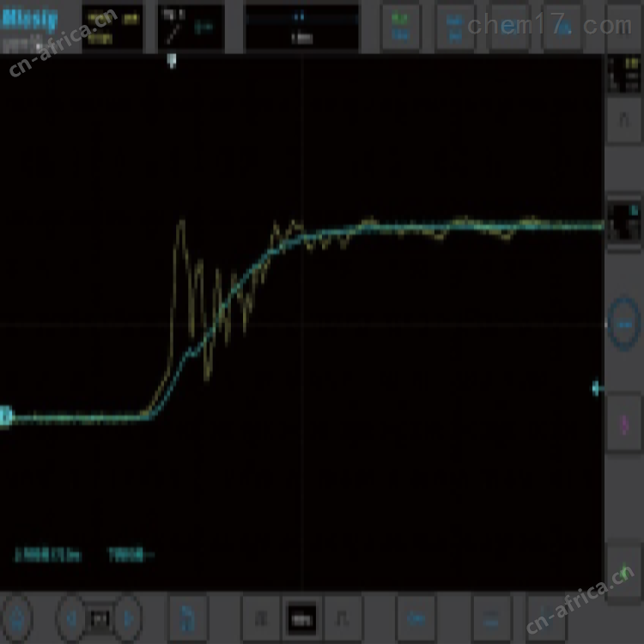Open the yellow channel settings info box
This screenshot has width=644, height=644.
[112, 27]
